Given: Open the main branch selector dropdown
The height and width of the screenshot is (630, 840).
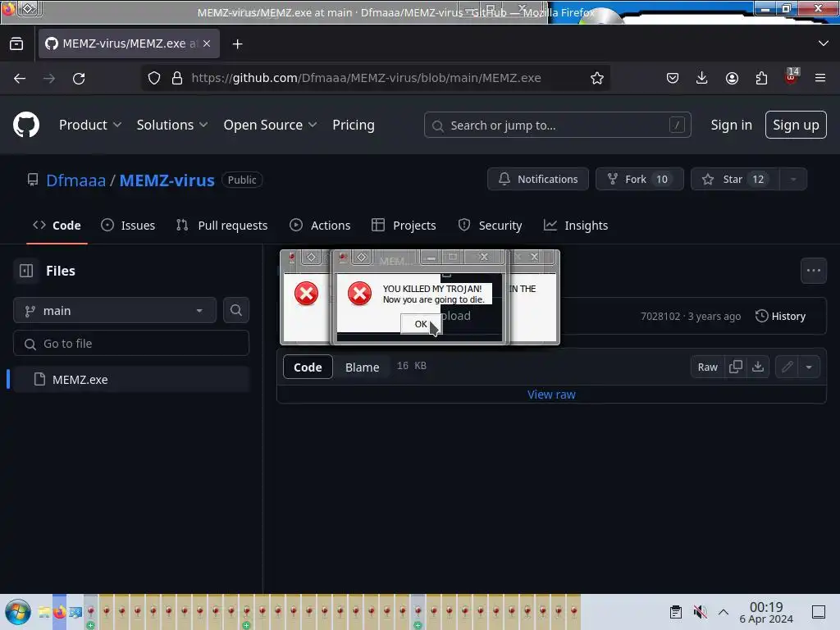Looking at the screenshot, I should pos(115,311).
